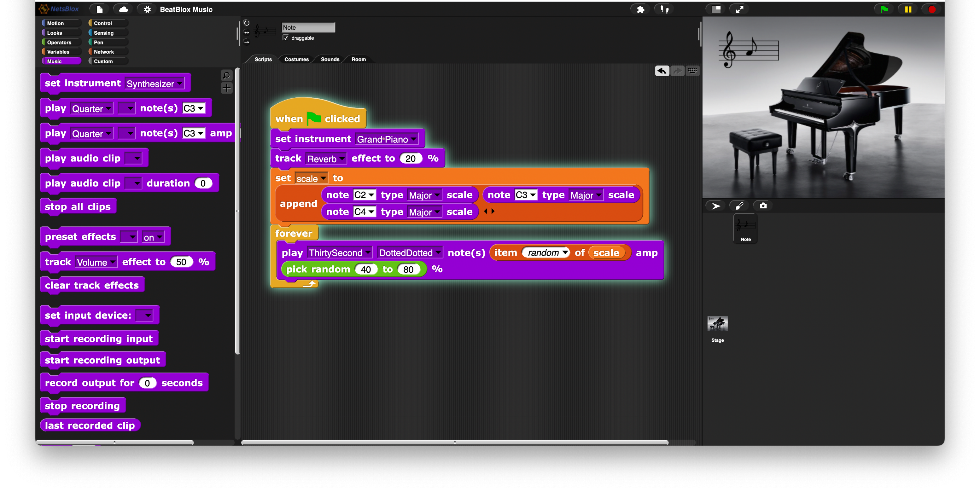Paint a new sprite with brush icon
Screen dimensions: 980x492
click(739, 206)
